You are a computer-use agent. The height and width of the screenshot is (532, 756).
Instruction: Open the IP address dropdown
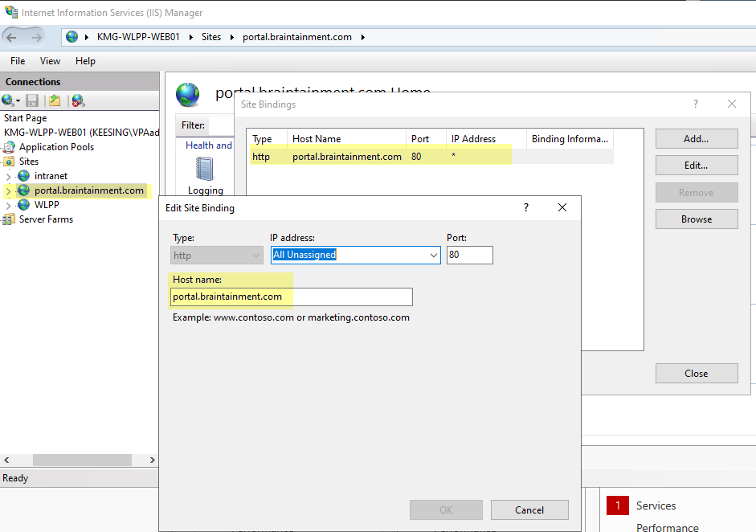tap(434, 255)
